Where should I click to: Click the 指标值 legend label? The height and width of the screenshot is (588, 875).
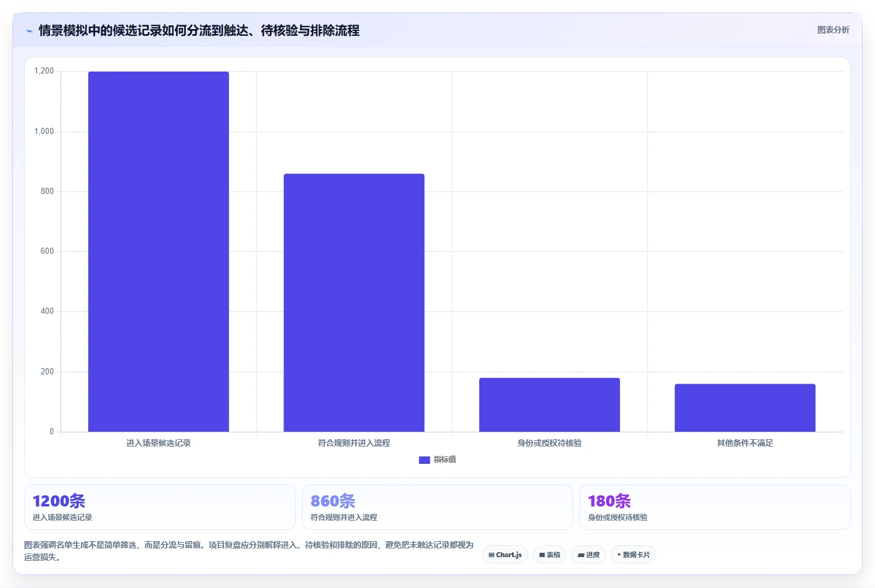coord(445,460)
